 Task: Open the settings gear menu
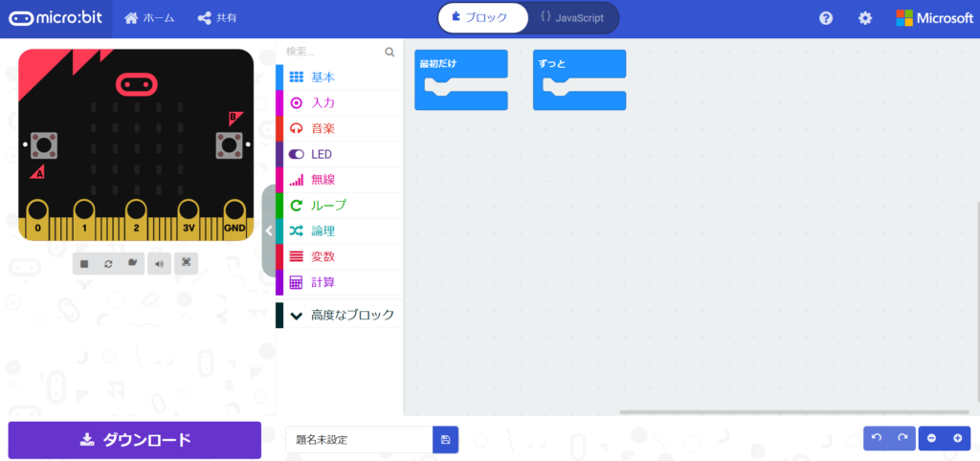point(865,19)
